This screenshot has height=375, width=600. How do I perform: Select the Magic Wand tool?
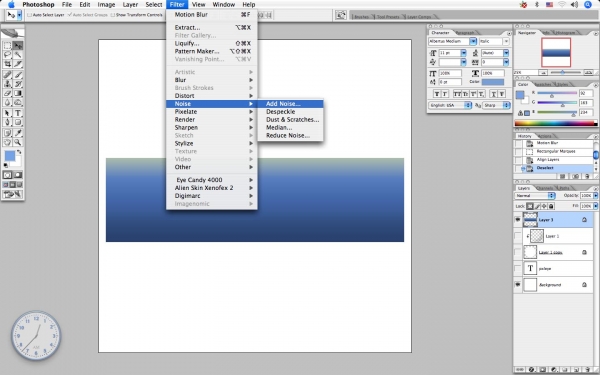pos(18,55)
